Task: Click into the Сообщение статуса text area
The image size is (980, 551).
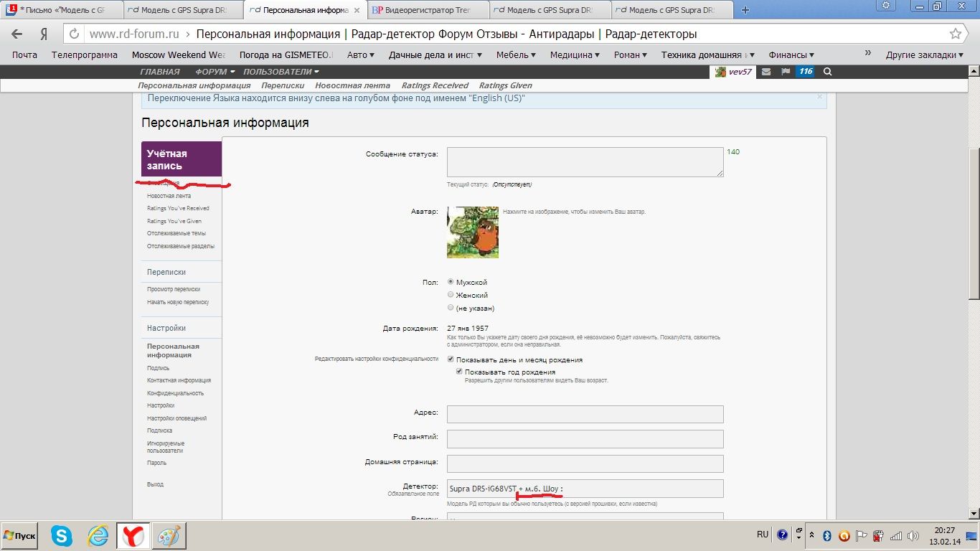Action: coord(585,162)
